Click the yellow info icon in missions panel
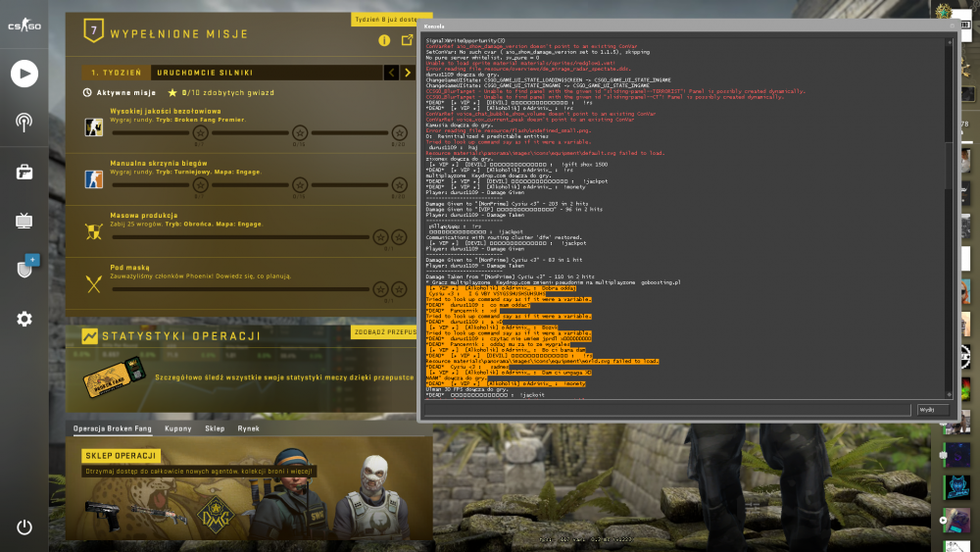 point(384,40)
